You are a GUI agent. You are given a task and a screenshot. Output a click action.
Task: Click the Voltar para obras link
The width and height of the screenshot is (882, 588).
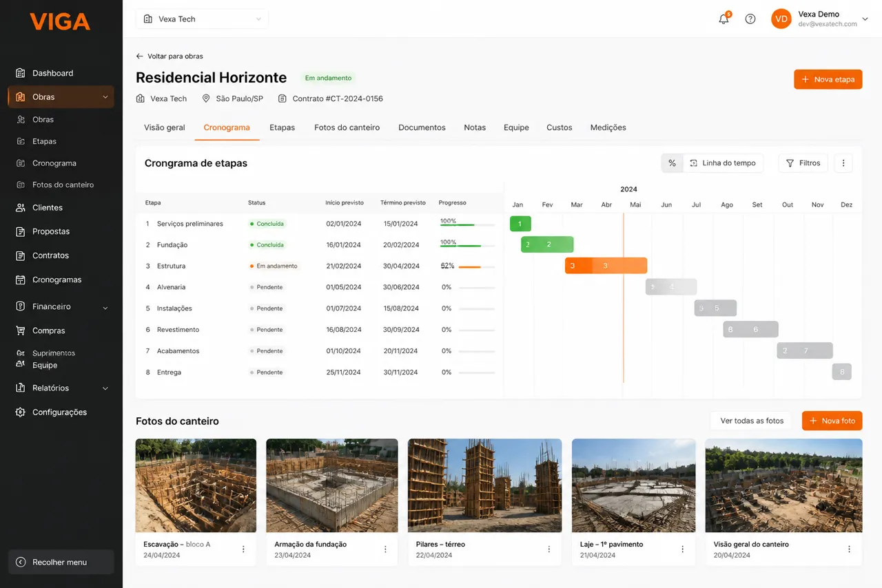(x=170, y=56)
